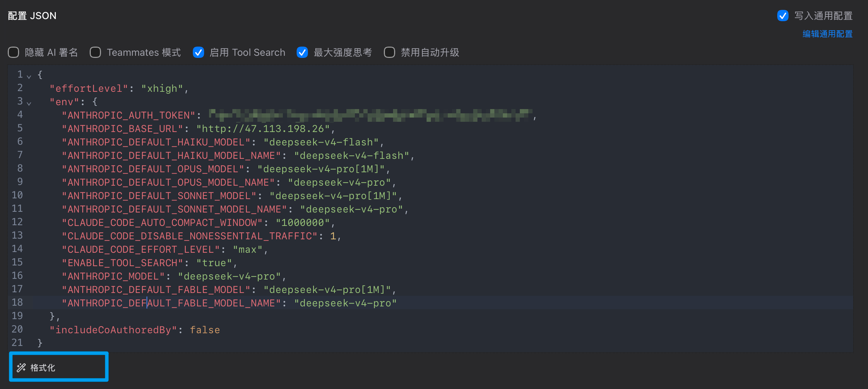Click the "ANTHROPIC_BASE_URL" key
The height and width of the screenshot is (389, 868).
tap(123, 128)
